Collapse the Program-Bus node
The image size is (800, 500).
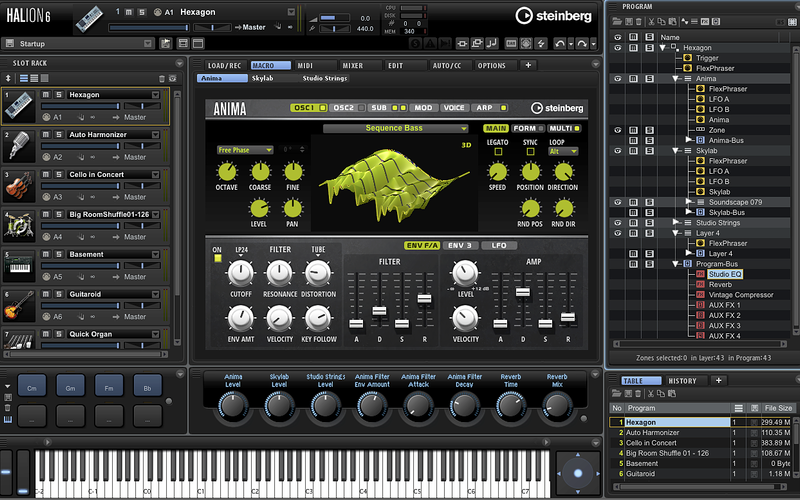675,264
